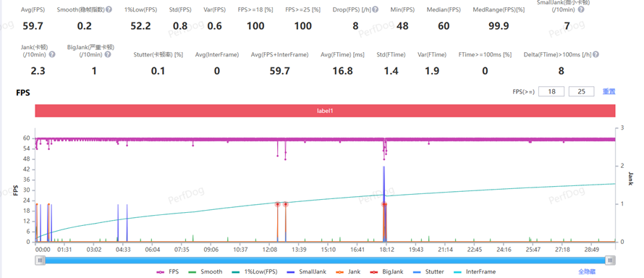Image resolution: width=644 pixels, height=278 pixels.
Task: Click the right handle of the time range slider
Action: (x=611, y=260)
